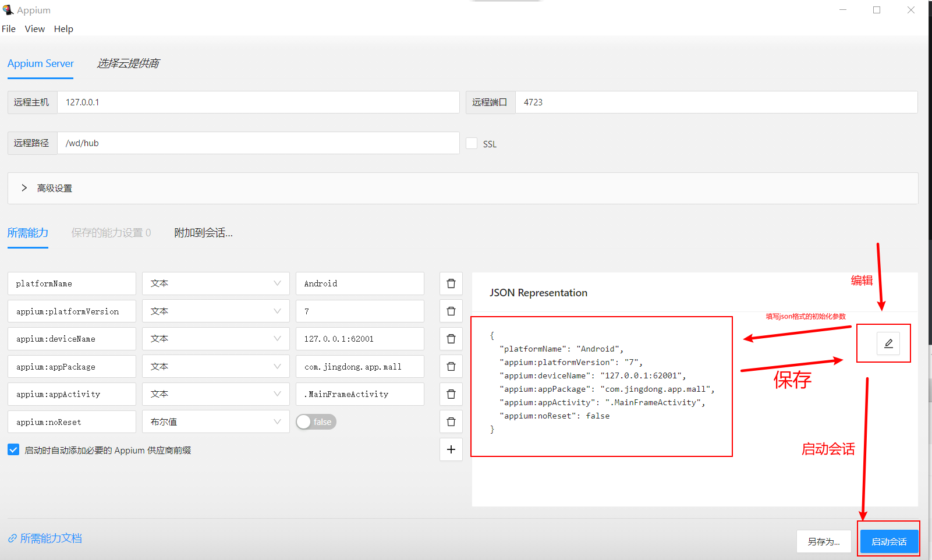Close the Appium window

pos(911,10)
